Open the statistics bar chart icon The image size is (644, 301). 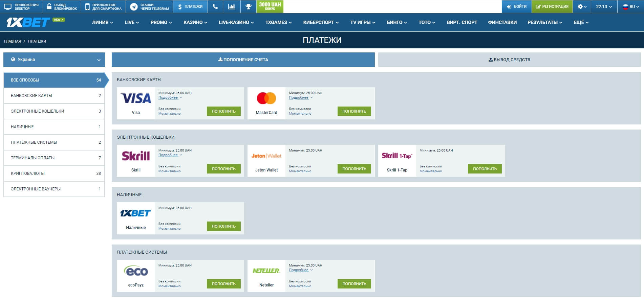pos(232,6)
